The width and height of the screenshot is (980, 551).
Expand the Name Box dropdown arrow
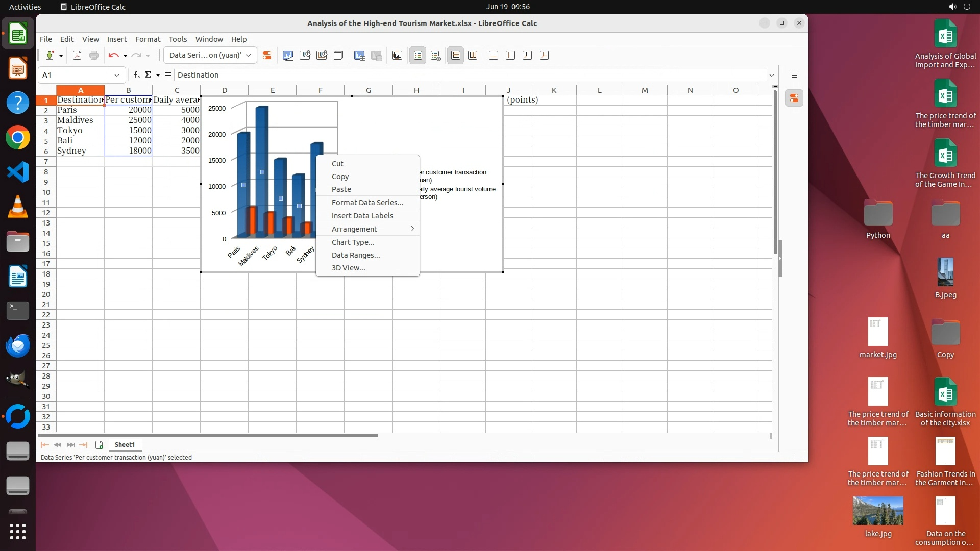pos(117,75)
